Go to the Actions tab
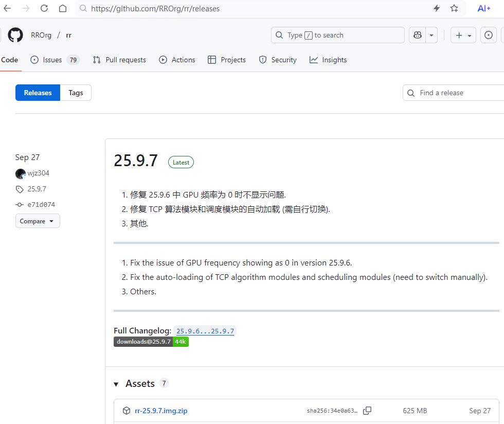 pos(177,60)
